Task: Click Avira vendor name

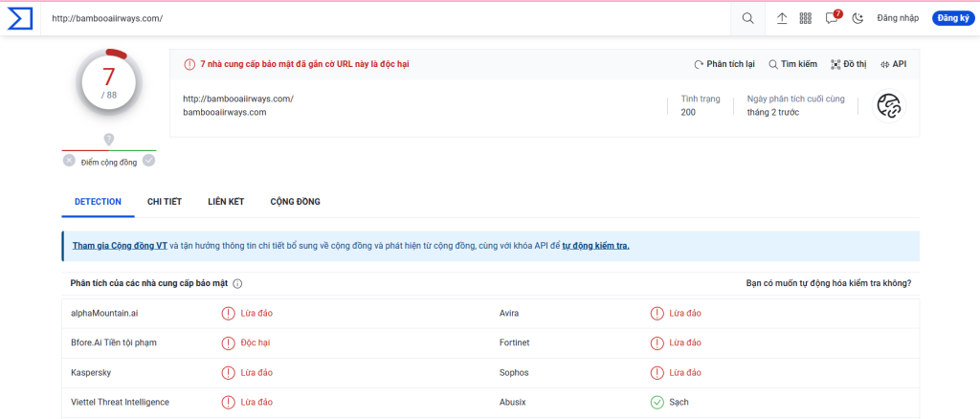Action: point(509,313)
